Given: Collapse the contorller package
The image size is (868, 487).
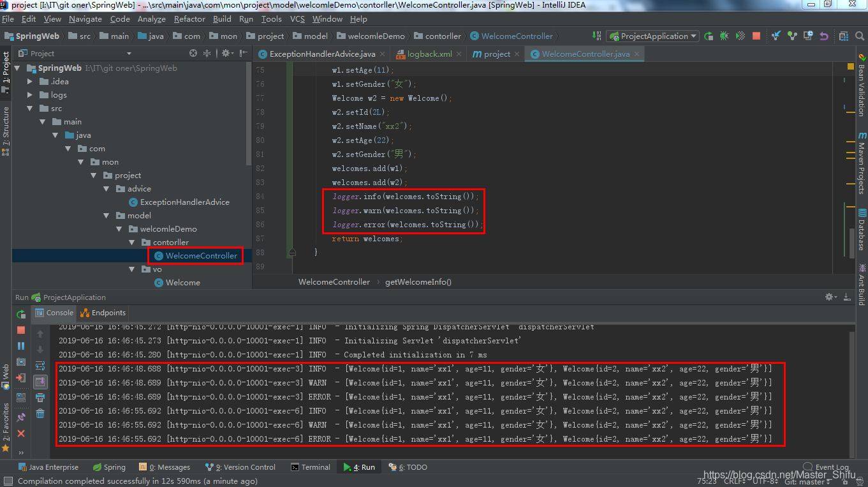Looking at the screenshot, I should point(133,243).
